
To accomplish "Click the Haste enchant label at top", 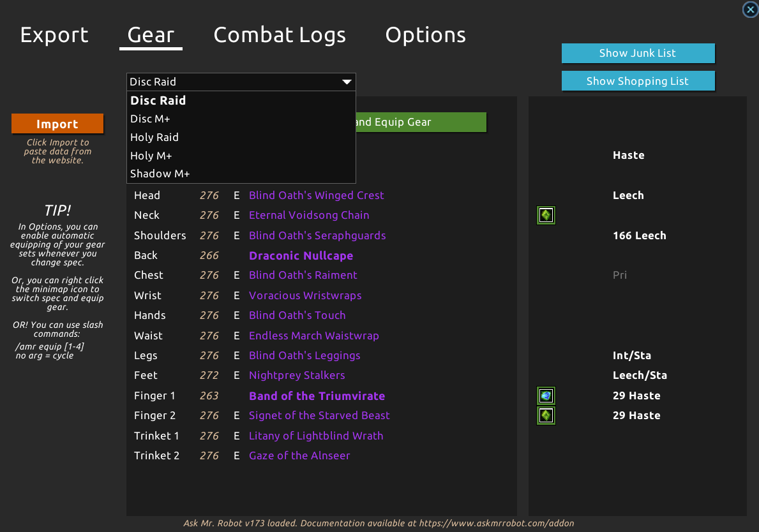I will click(x=628, y=155).
